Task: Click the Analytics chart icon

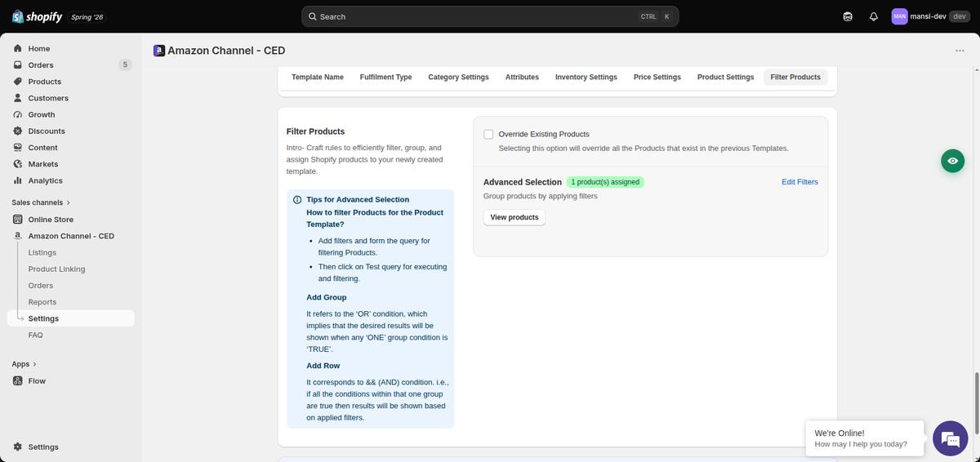Action: coord(18,180)
